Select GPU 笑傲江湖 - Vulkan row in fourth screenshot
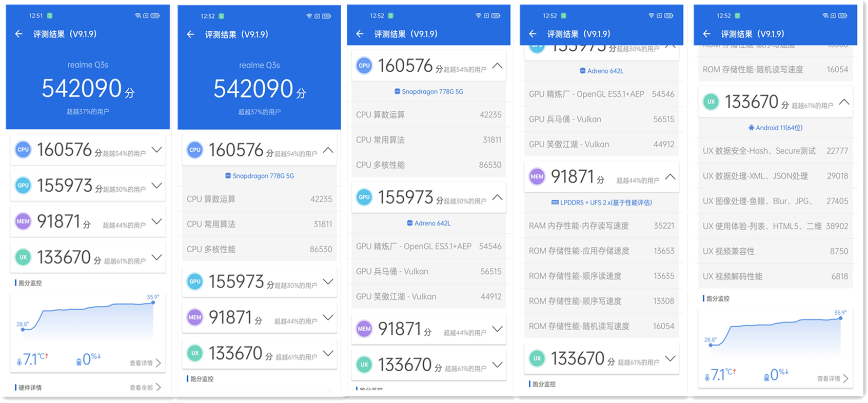This screenshot has width=868, height=403. coord(602,145)
